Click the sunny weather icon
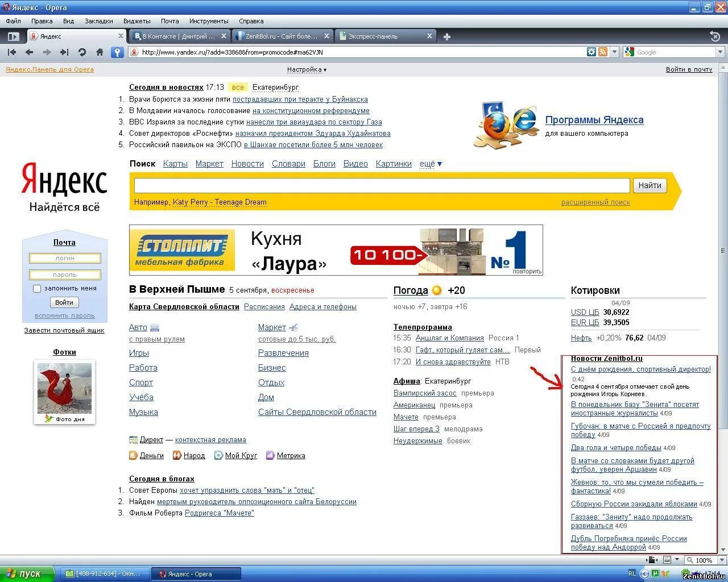 coord(437,290)
